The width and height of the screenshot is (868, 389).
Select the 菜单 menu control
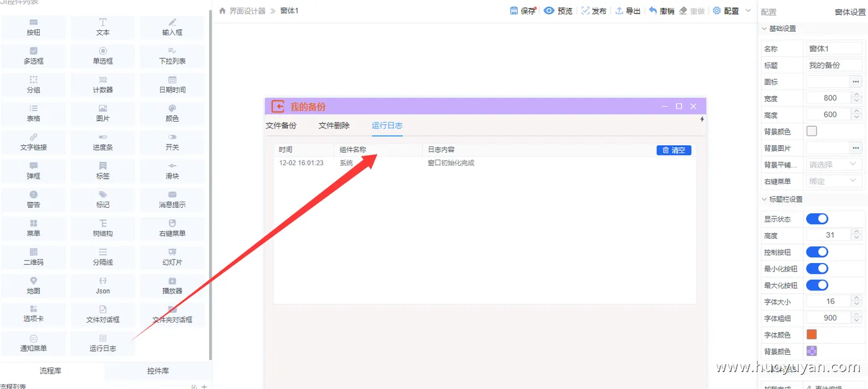pos(33,228)
